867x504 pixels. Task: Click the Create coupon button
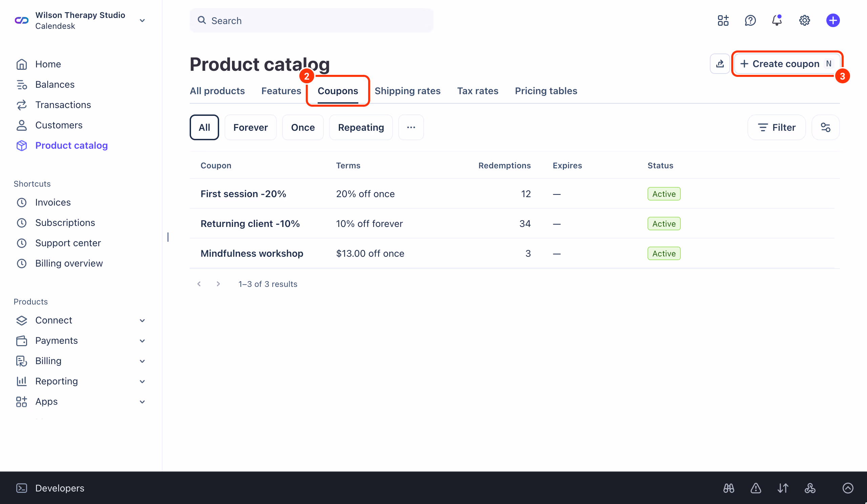787,64
